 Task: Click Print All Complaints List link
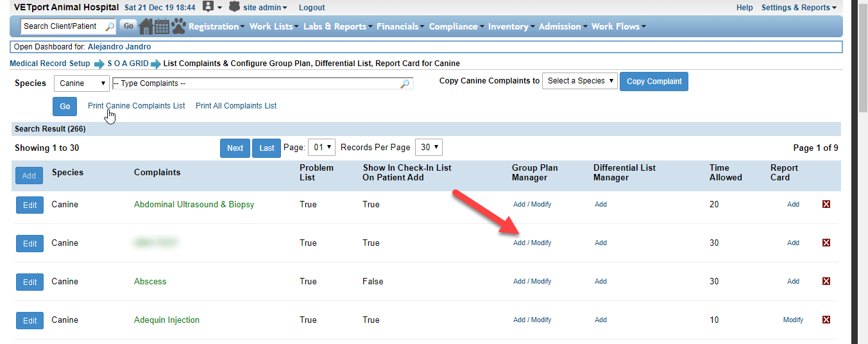[236, 106]
